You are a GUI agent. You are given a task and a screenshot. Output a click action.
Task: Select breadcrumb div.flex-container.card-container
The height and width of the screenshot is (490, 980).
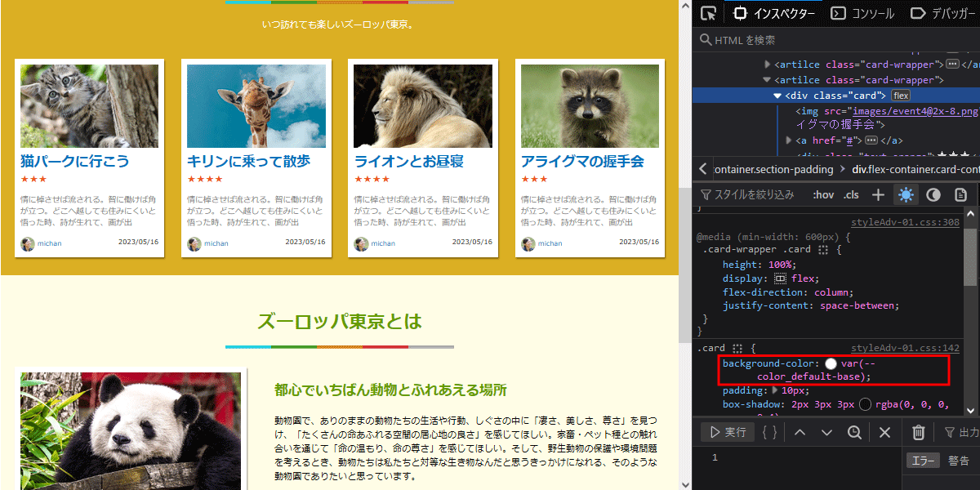(x=915, y=169)
